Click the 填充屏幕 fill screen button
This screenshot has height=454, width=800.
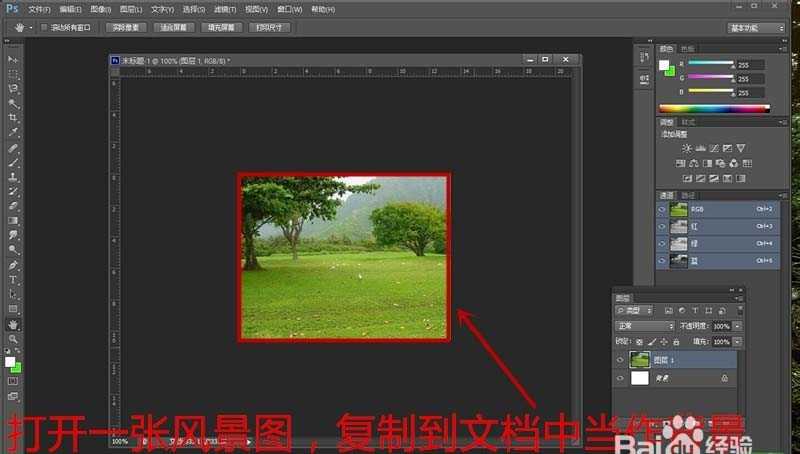point(220,28)
